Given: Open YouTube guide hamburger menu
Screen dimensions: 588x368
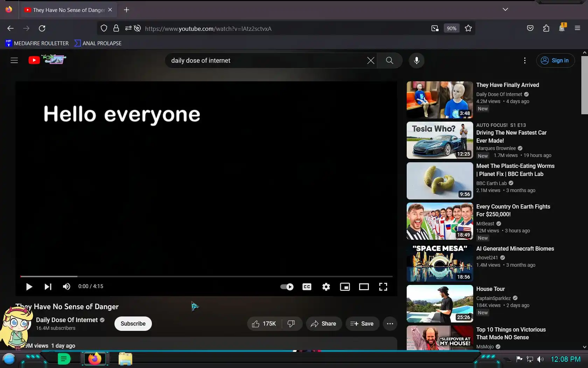Looking at the screenshot, I should (x=14, y=61).
